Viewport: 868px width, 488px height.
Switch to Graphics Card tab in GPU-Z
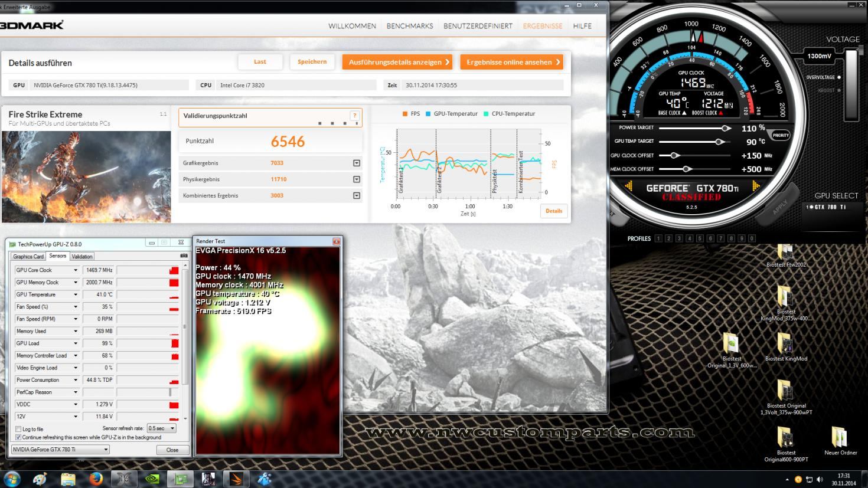28,257
